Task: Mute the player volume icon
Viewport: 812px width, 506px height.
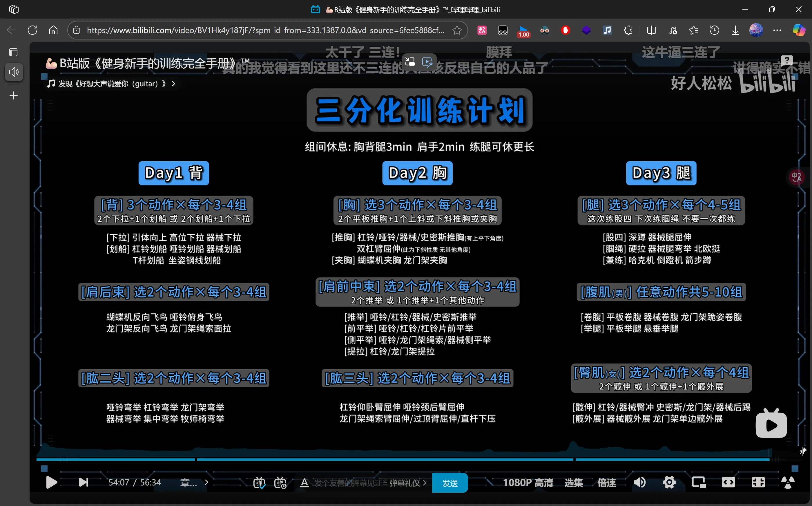Action: click(639, 482)
